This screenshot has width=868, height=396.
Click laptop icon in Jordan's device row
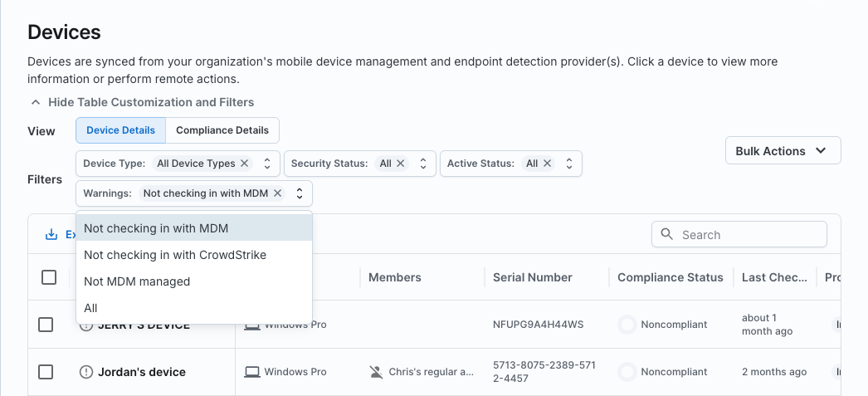[x=252, y=372]
